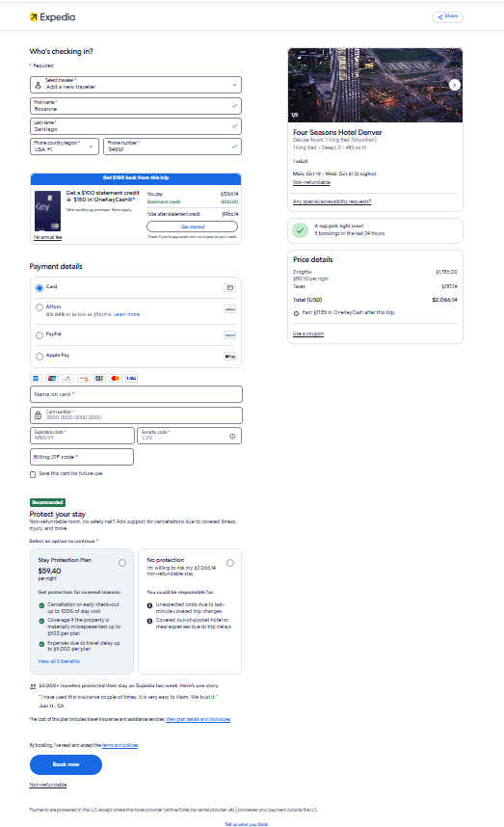Click the Phone number field
504x827 pixels.
click(172, 147)
